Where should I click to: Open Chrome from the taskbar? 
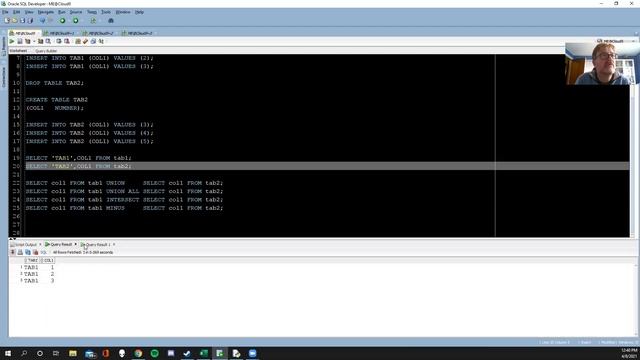(138, 353)
